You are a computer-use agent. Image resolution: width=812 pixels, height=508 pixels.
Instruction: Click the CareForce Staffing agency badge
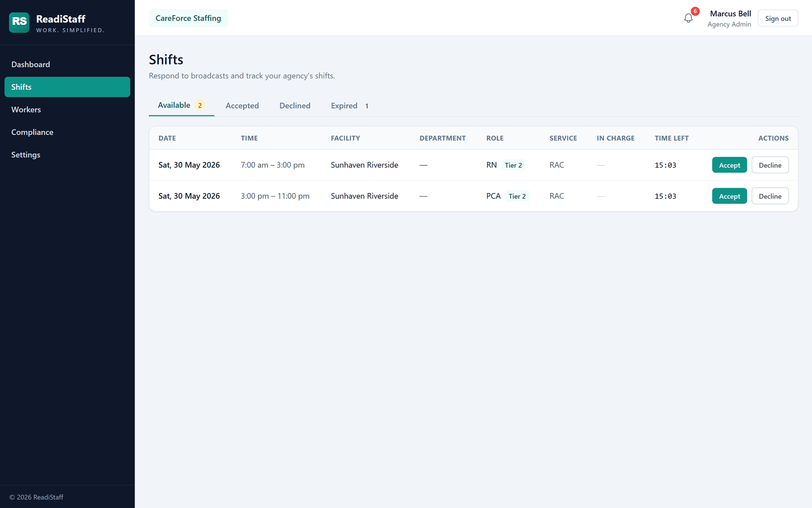[188, 18]
